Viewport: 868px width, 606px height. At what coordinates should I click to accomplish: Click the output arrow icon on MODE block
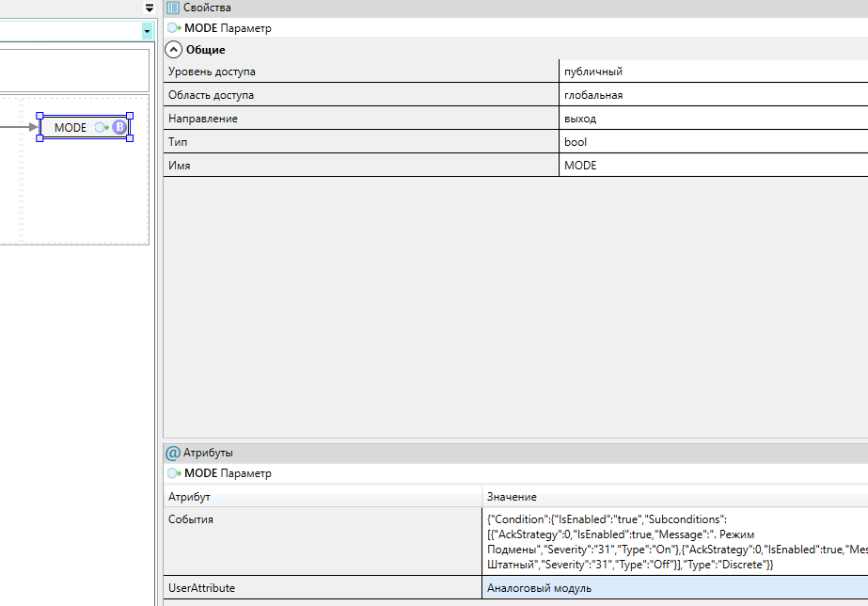click(102, 127)
